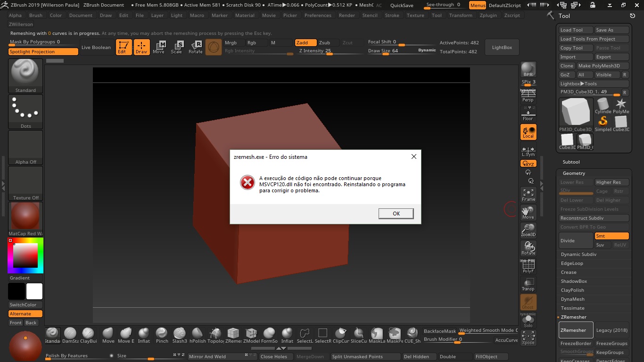Screen dimensions: 644x362
Task: Toggle Solo mode
Action: (x=528, y=321)
